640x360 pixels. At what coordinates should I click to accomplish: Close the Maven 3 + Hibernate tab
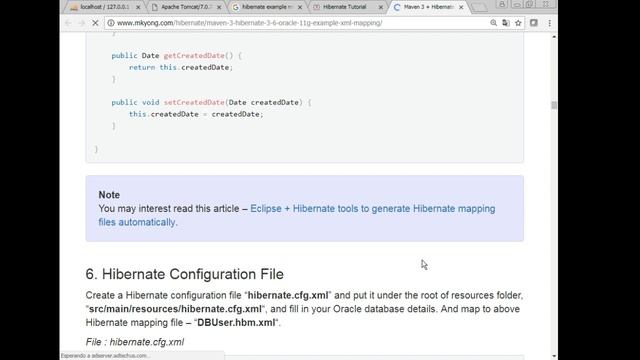coord(461,7)
